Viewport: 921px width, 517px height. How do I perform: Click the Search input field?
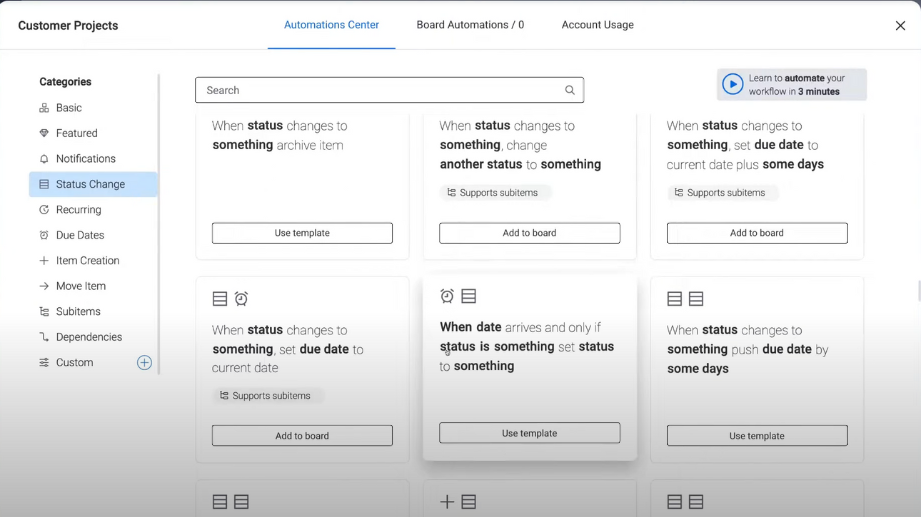click(389, 90)
